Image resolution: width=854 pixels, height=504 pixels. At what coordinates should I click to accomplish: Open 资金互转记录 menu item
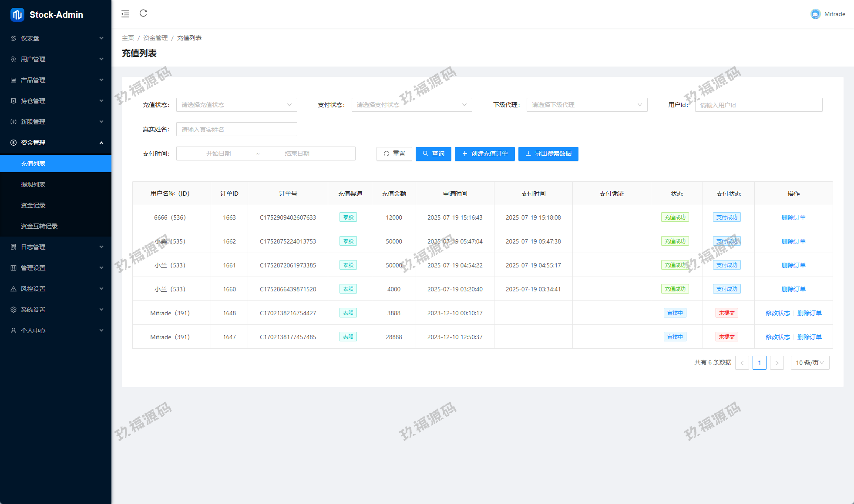(39, 226)
